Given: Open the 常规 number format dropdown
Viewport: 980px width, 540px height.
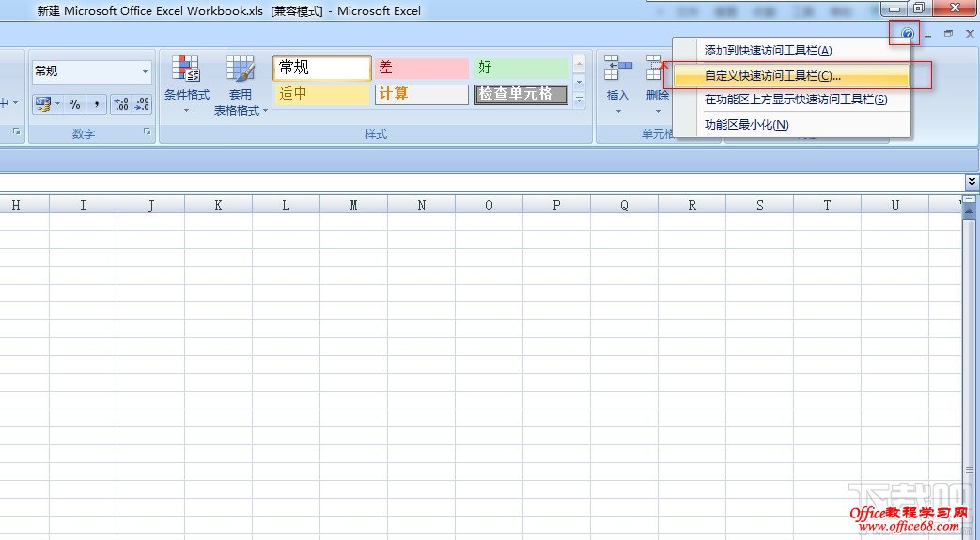Looking at the screenshot, I should tap(145, 71).
